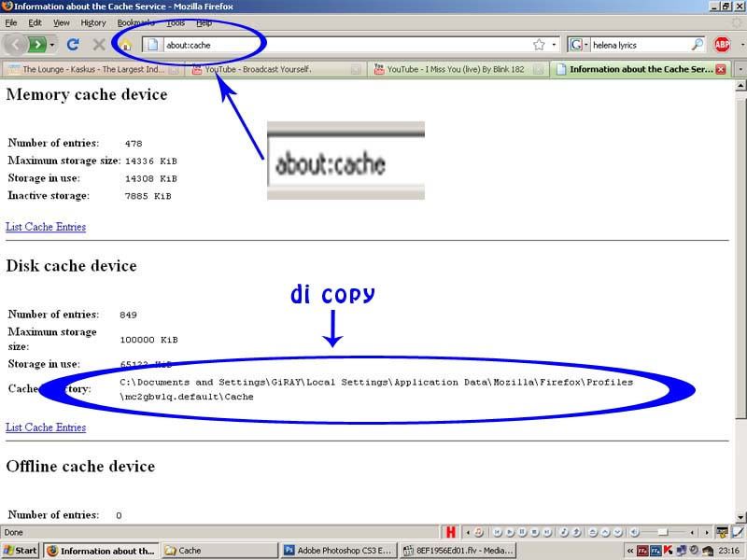Click the cache directory path text
This screenshot has width=747, height=560.
pos(376,389)
